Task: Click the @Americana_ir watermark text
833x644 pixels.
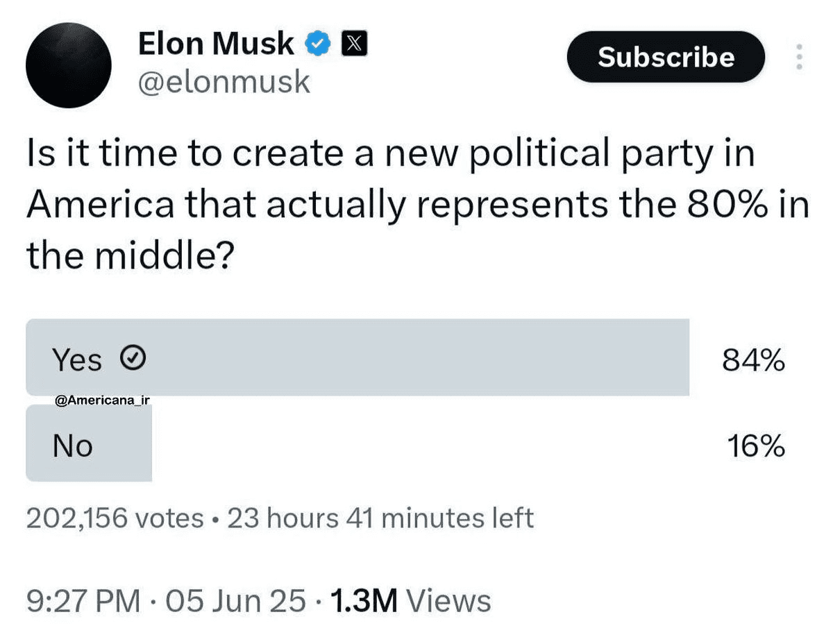Action: tap(101, 402)
